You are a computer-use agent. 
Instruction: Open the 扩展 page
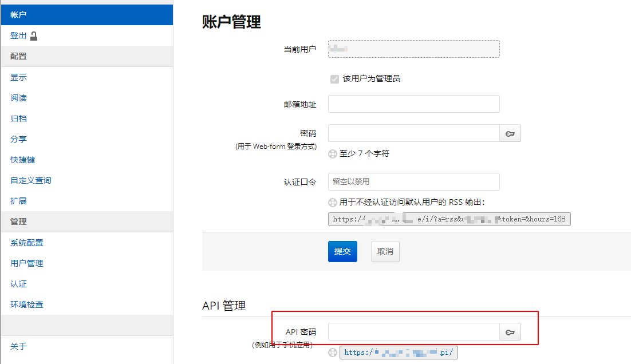(18, 201)
